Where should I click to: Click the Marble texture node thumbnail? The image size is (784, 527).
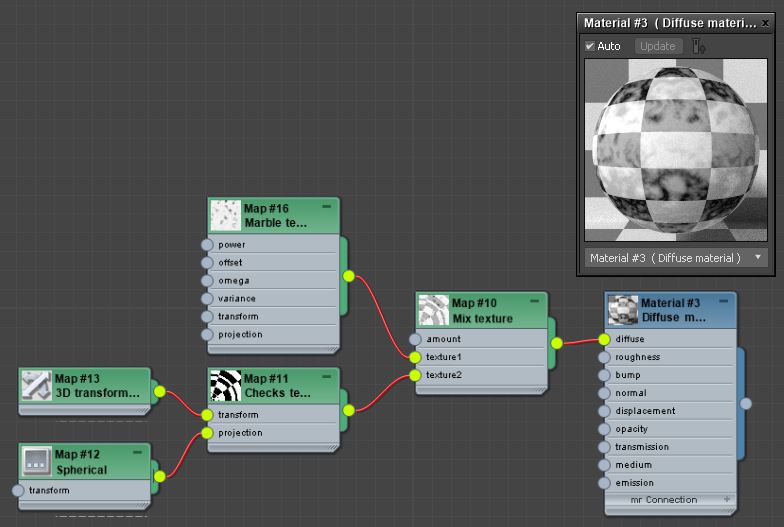(226, 215)
